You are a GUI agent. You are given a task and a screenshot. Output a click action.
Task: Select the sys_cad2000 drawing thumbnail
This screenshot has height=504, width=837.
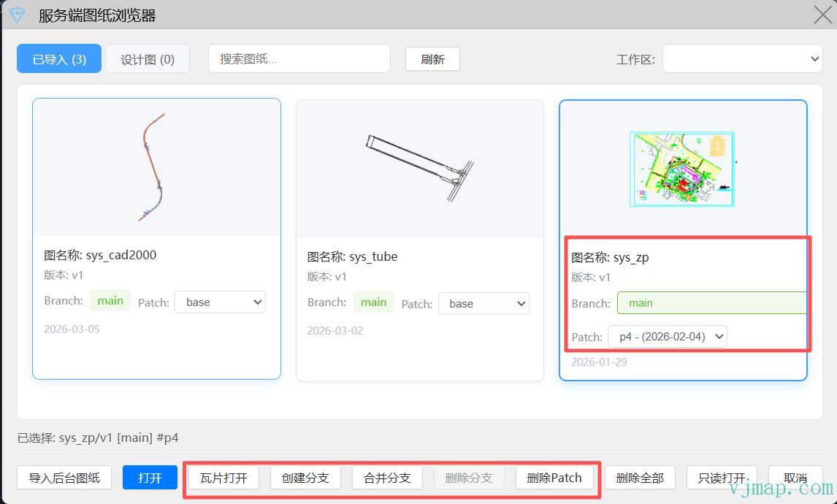tap(156, 167)
